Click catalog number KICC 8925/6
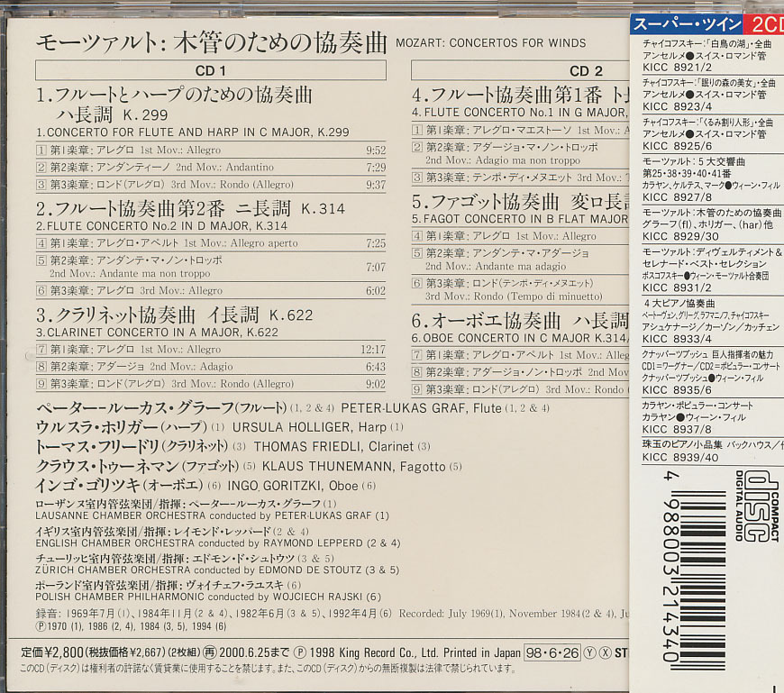Image resolution: width=784 pixels, height=693 pixels. click(677, 146)
